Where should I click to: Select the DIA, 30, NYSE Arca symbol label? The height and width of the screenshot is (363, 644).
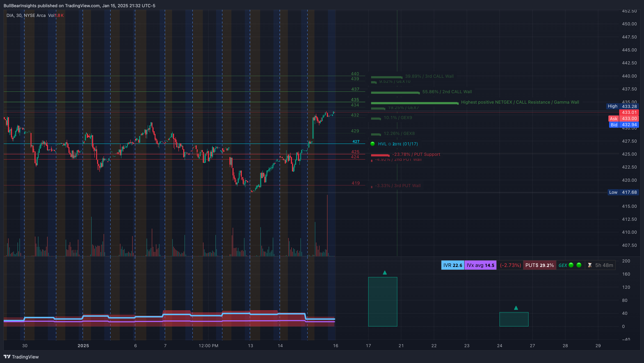pos(26,15)
